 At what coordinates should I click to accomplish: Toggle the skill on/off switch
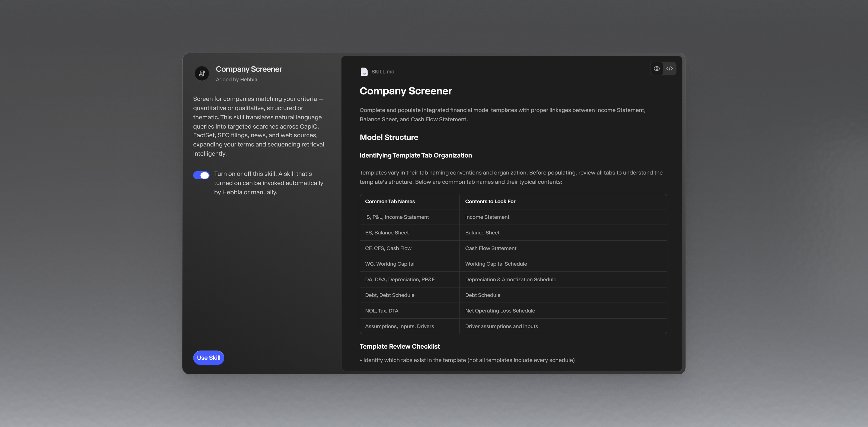click(201, 175)
